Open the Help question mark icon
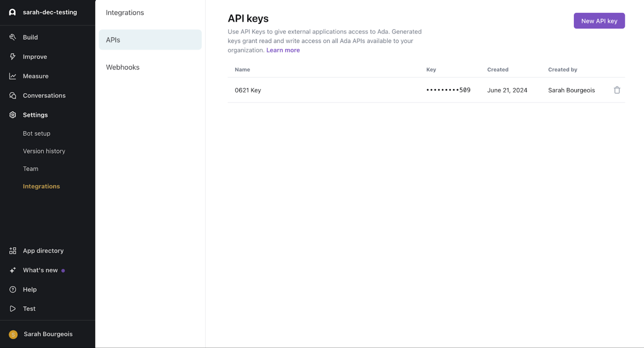644x348 pixels. pyautogui.click(x=13, y=289)
